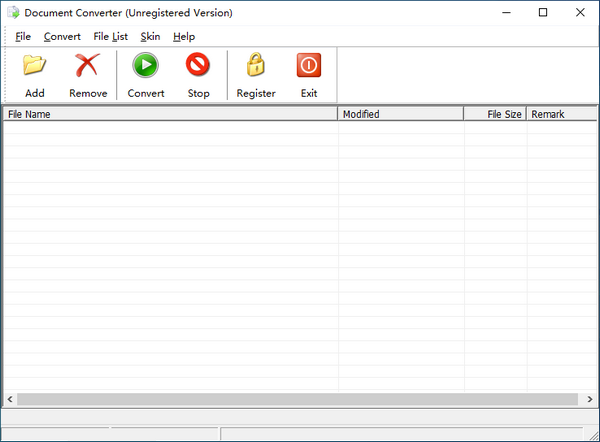
Task: Click the Remark column header
Action: click(560, 114)
